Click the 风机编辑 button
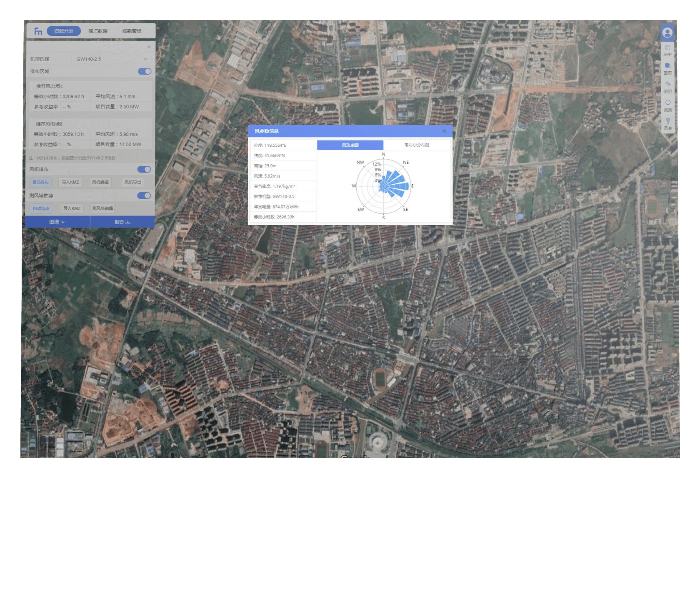Viewport: 700px width, 604px height. coord(100,182)
